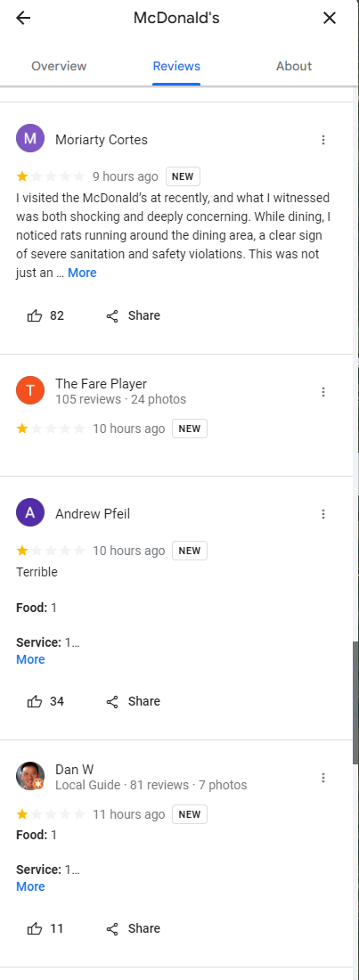359x980 pixels.
Task: Switch to the Overview tab
Action: click(x=59, y=66)
